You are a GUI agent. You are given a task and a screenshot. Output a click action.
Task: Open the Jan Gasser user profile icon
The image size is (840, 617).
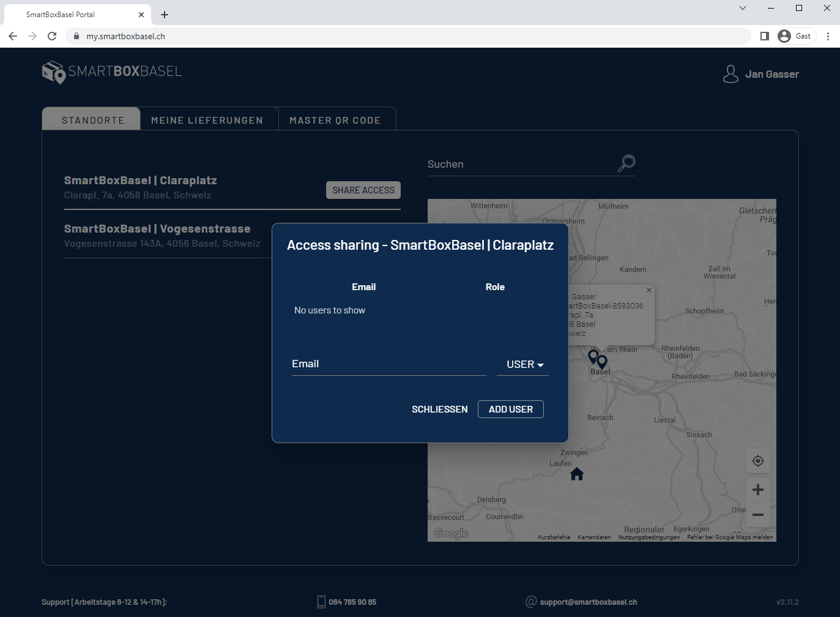click(x=730, y=74)
